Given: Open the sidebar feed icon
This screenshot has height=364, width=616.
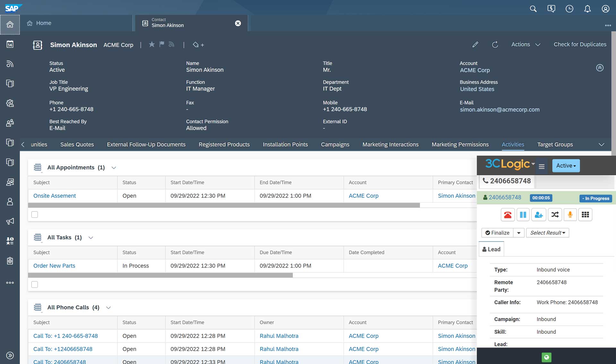Looking at the screenshot, I should coord(10,64).
